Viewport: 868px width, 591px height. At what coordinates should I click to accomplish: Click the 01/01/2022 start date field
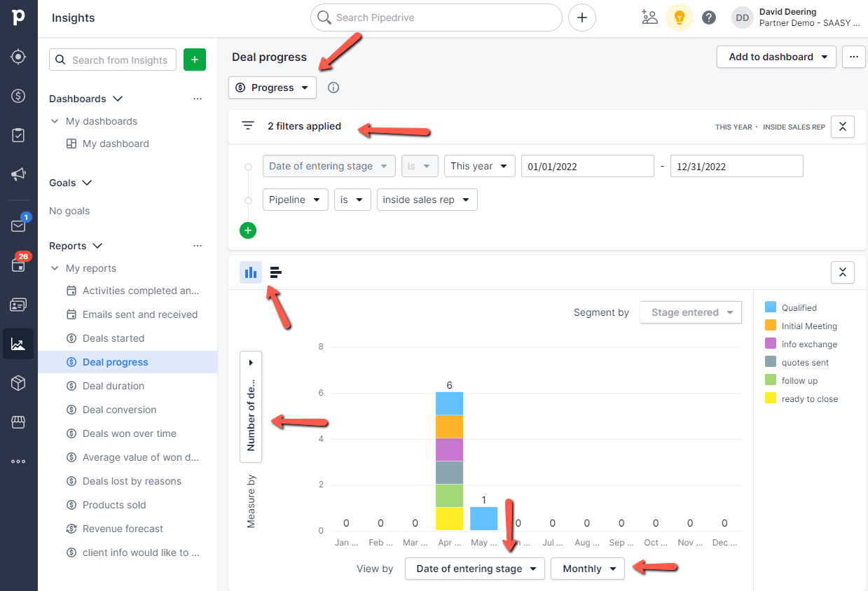pyautogui.click(x=588, y=166)
